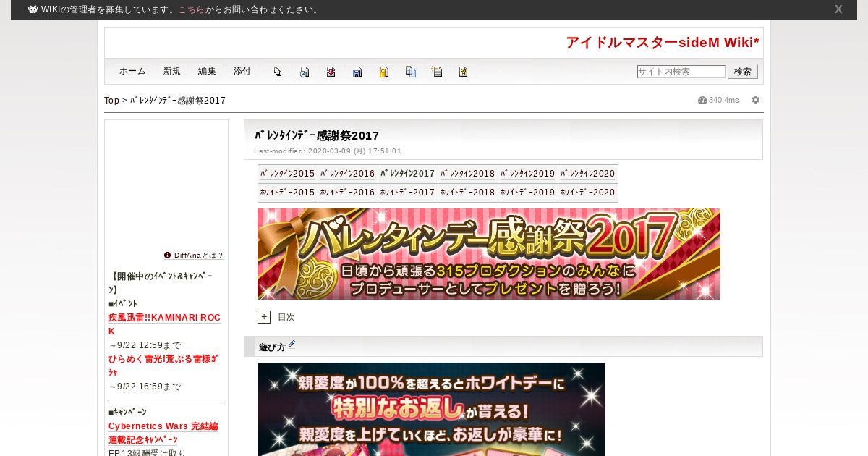
Task: Click the pencil edit icon beside 遊び方
Action: click(x=292, y=345)
